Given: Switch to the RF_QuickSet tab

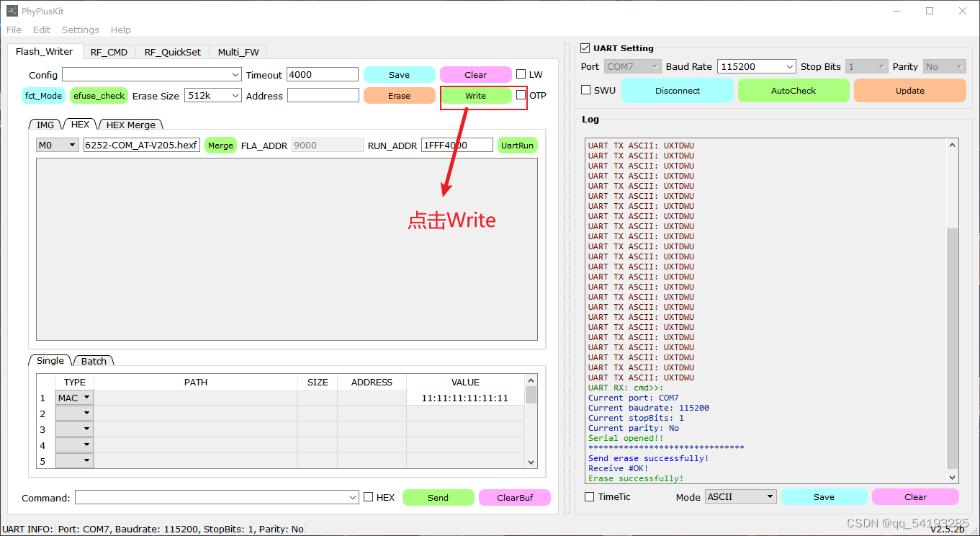Looking at the screenshot, I should (173, 52).
